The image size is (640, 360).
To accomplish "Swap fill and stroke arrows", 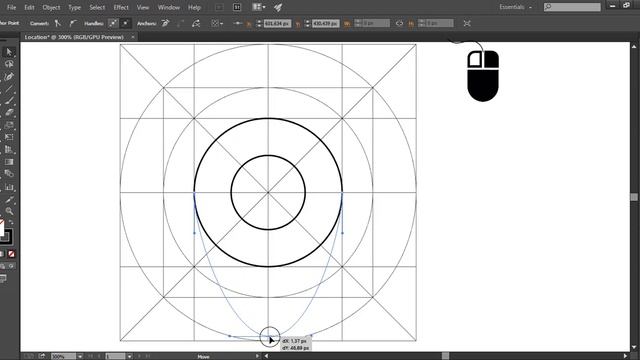I will pyautogui.click(x=11, y=222).
